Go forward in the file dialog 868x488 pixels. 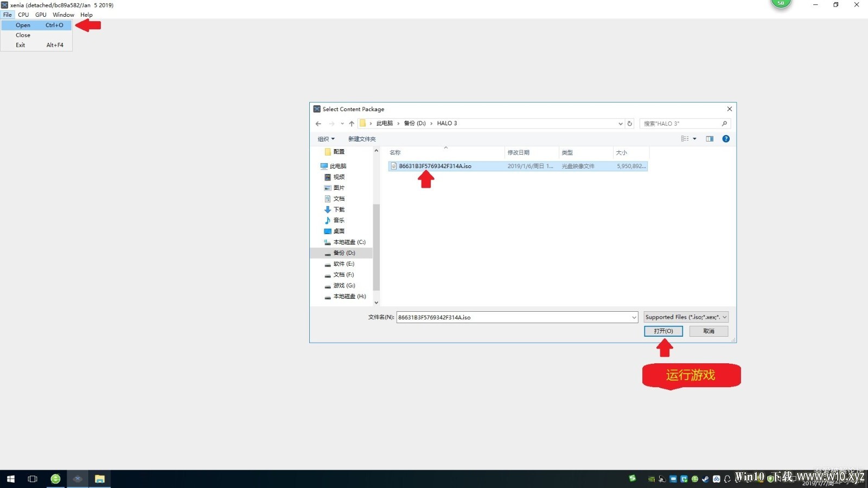click(331, 124)
